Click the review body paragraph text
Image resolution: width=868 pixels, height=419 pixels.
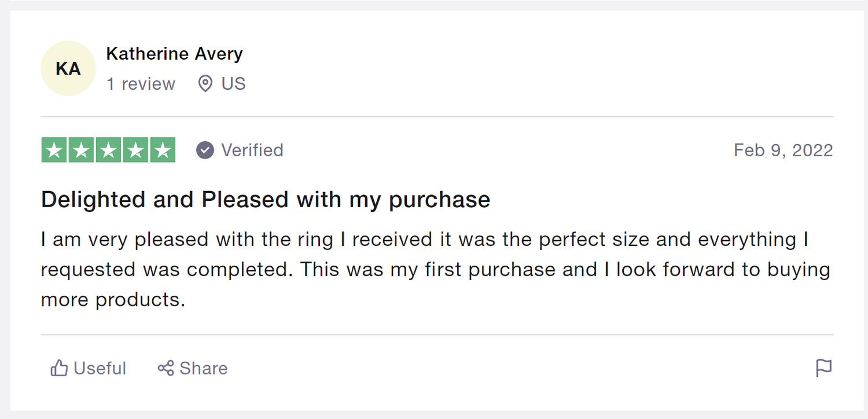point(434,270)
